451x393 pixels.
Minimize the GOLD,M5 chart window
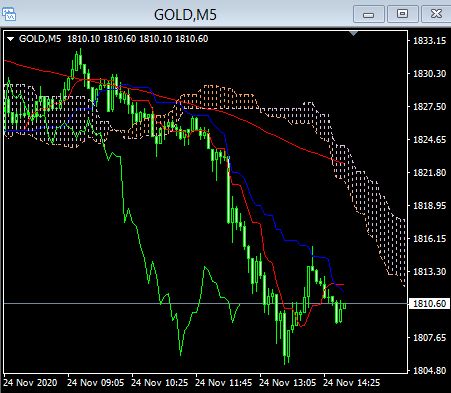coord(369,14)
